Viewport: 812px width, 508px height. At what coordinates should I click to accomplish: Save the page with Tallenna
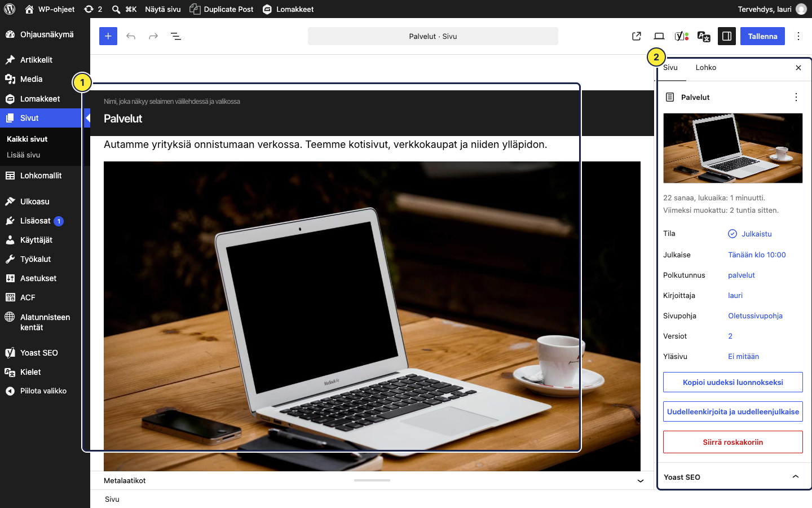tap(762, 36)
